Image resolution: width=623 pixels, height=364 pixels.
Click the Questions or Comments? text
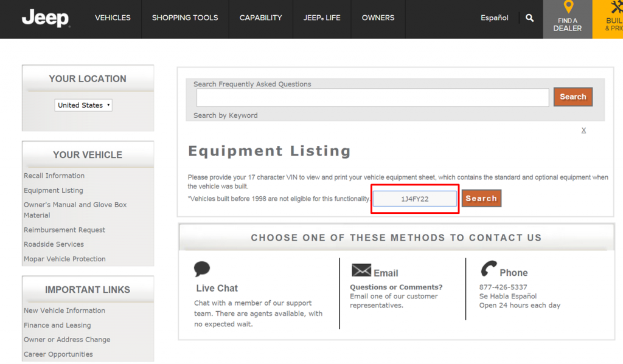pos(396,287)
